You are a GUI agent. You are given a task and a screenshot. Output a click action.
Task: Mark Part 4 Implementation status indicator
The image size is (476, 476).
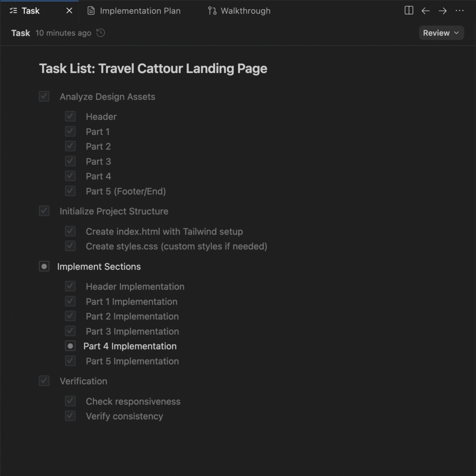(x=70, y=346)
